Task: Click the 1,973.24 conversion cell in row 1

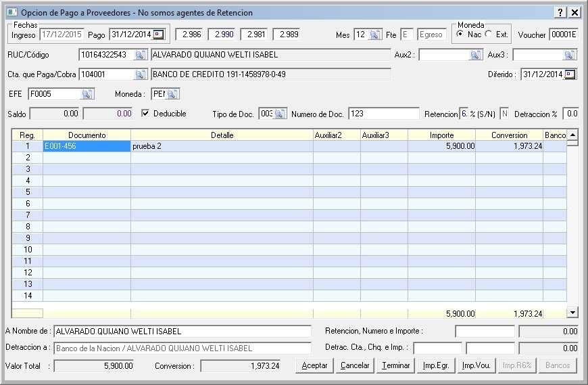Action: click(509, 146)
